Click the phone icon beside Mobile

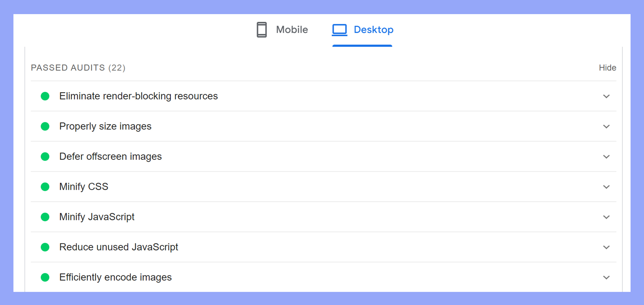262,30
